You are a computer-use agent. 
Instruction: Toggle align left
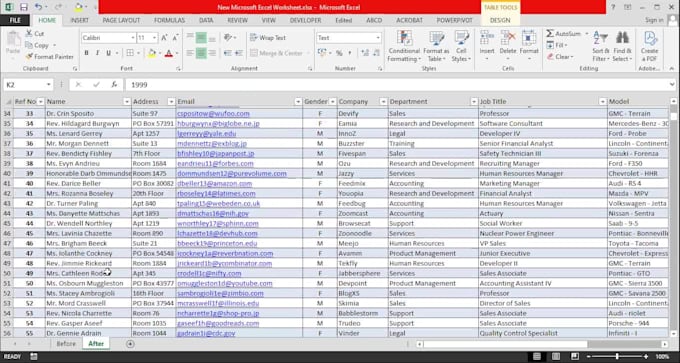click(x=190, y=53)
